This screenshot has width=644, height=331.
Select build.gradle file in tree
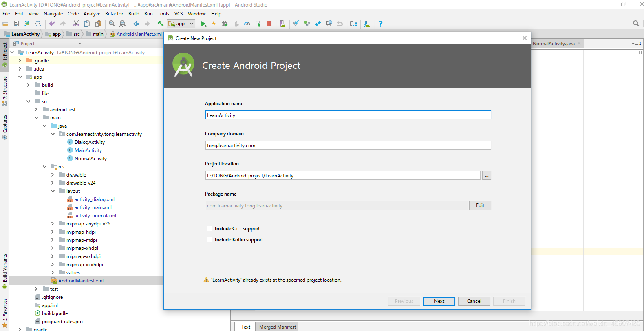(55, 313)
